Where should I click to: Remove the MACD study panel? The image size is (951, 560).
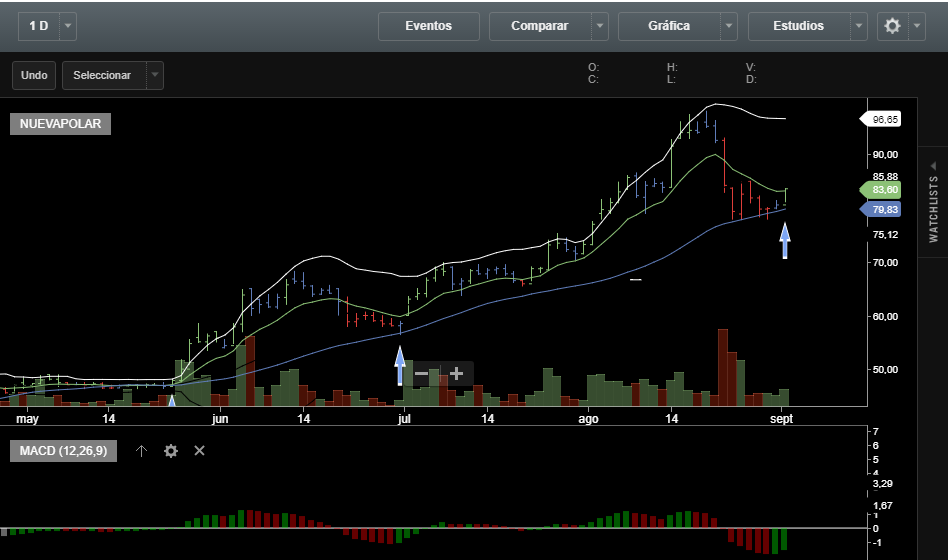(x=199, y=451)
